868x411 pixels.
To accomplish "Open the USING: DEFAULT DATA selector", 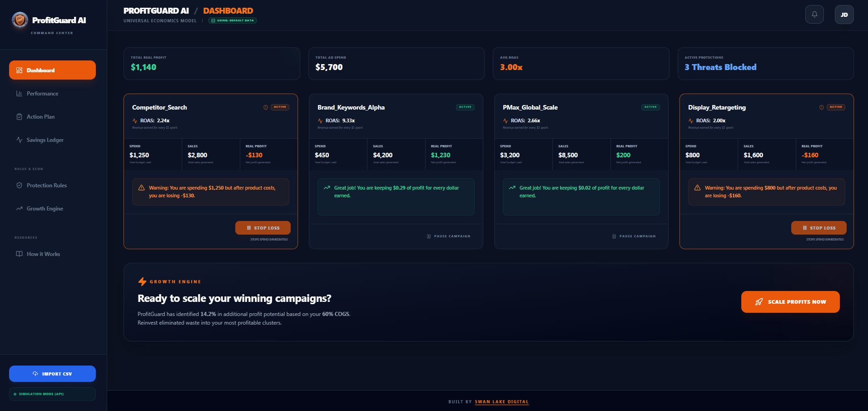I will [232, 20].
